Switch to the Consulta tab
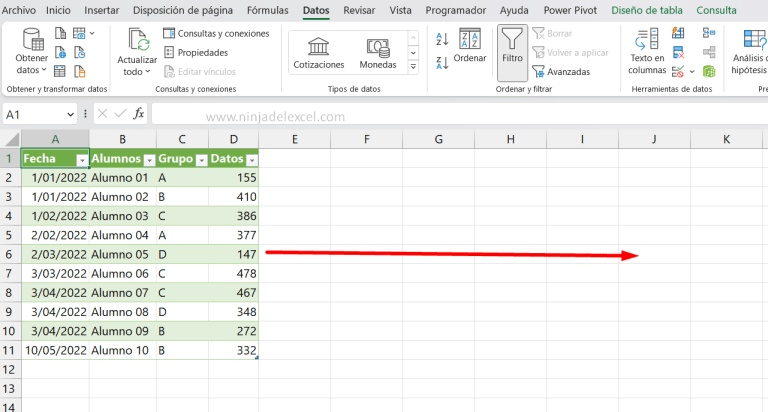The height and width of the screenshot is (412, 768). [716, 10]
